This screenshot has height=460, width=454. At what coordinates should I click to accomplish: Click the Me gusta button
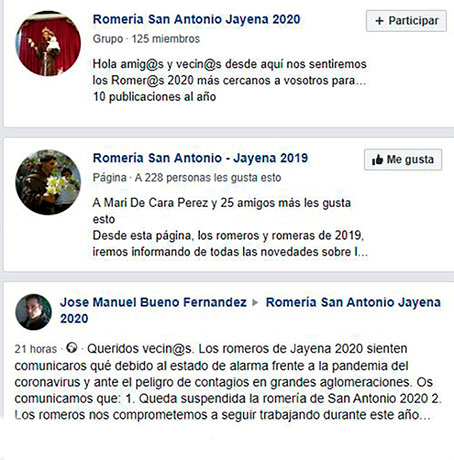point(403,160)
